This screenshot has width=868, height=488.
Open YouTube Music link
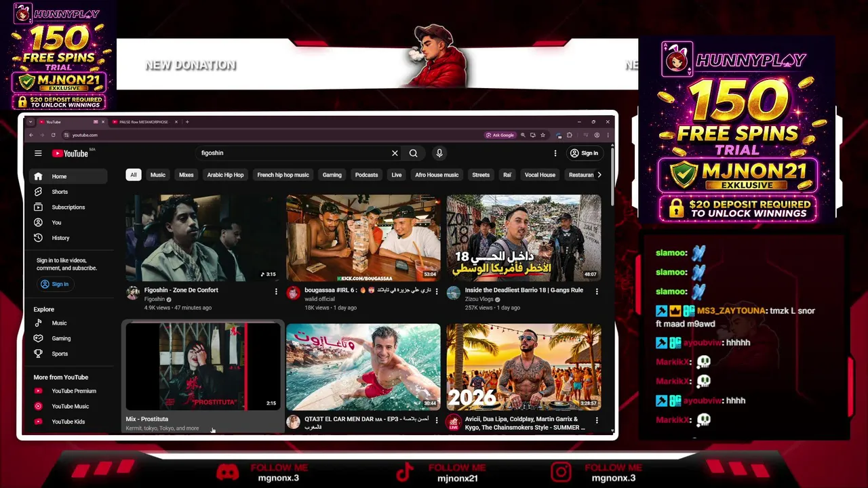pos(68,406)
